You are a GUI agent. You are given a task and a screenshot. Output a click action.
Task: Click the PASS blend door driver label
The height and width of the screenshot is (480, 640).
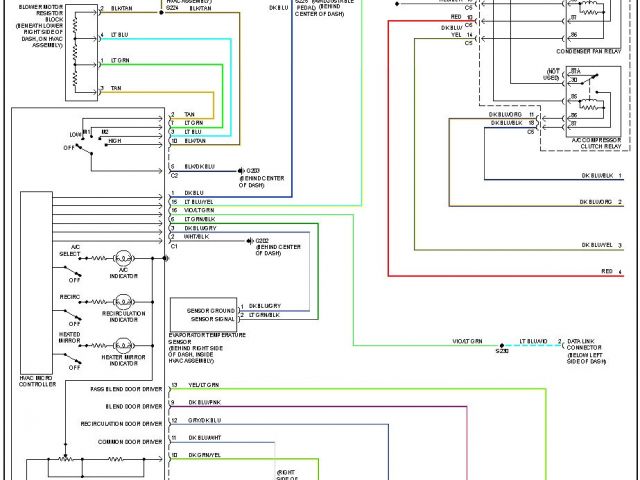(126, 385)
